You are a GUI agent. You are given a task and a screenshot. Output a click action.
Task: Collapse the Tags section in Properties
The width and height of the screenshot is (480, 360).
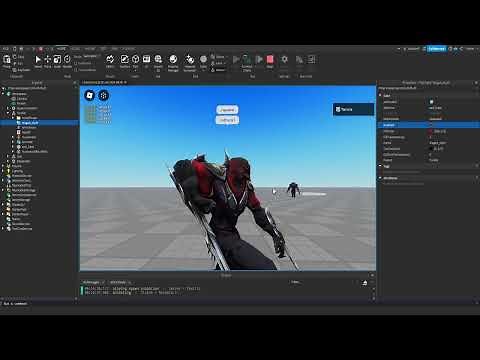click(380, 166)
